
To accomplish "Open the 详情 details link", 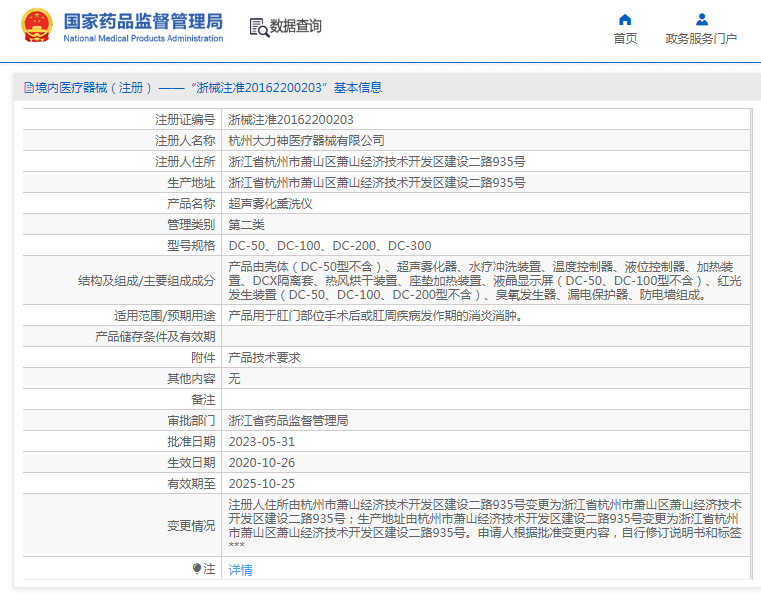I will pos(240,569).
